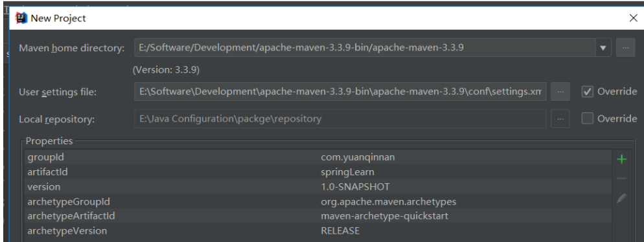The height and width of the screenshot is (242, 644).
Task: Click the RELEASE value
Action: click(x=340, y=230)
